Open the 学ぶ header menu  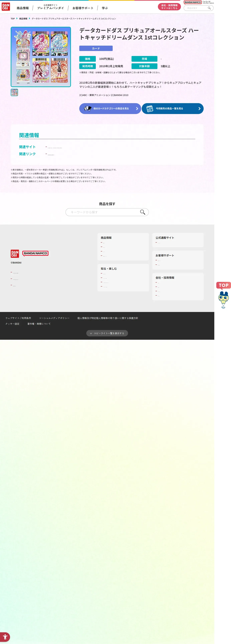click(x=105, y=8)
